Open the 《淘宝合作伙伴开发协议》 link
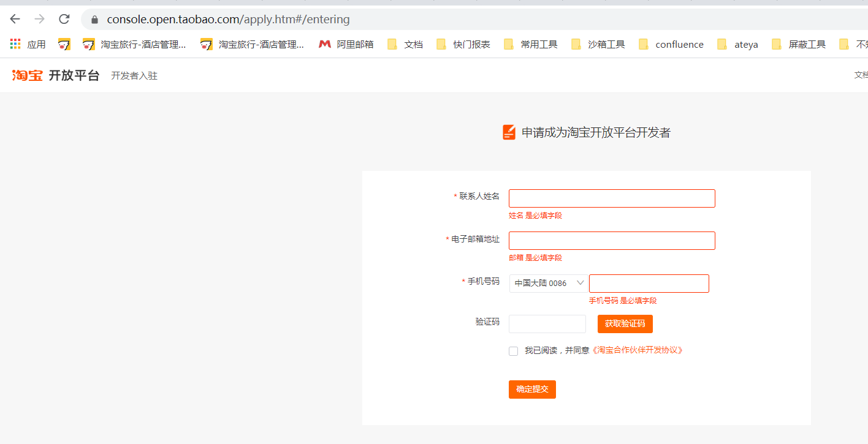The width and height of the screenshot is (868, 444). pos(637,350)
